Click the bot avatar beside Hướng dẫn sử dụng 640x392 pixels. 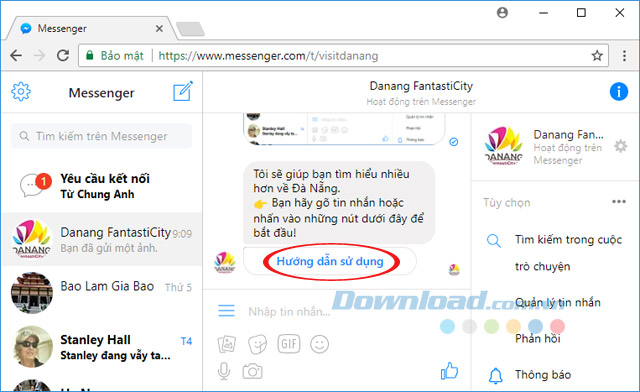tap(225, 262)
